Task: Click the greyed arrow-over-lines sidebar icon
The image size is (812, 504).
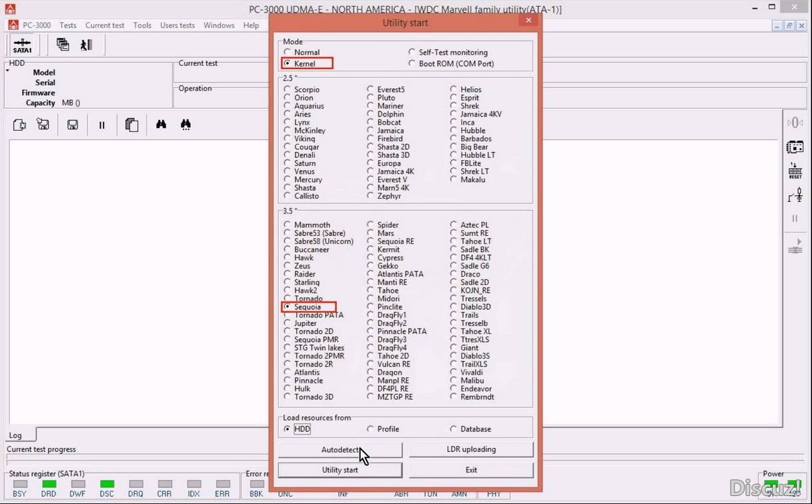Action: pyautogui.click(x=795, y=246)
